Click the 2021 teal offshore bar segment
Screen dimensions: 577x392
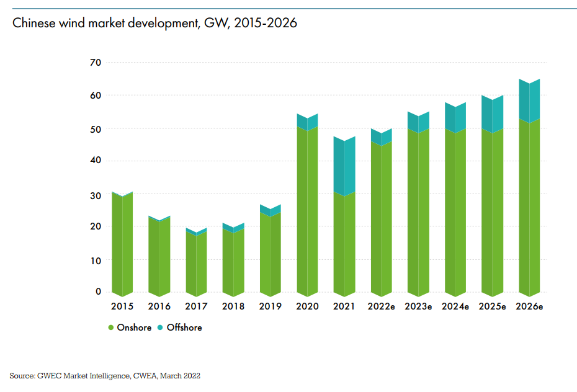[x=344, y=166]
